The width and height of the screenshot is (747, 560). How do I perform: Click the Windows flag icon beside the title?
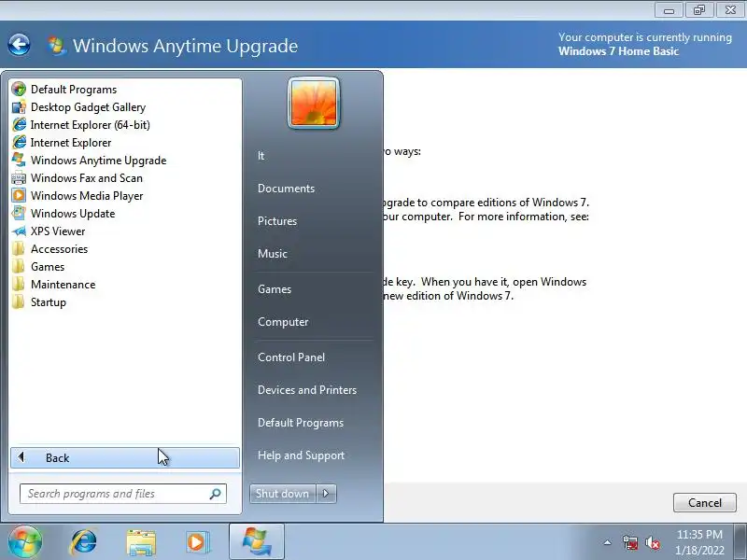56,46
